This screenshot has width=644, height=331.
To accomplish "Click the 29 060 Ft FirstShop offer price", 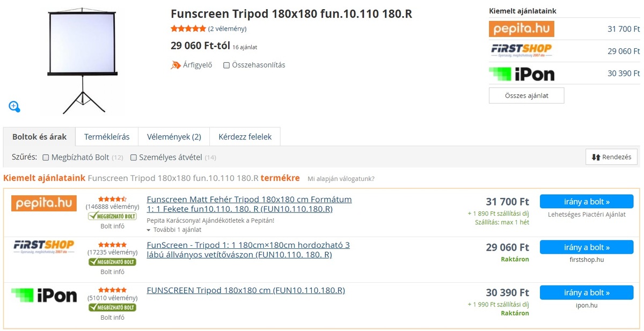I will (x=507, y=247).
